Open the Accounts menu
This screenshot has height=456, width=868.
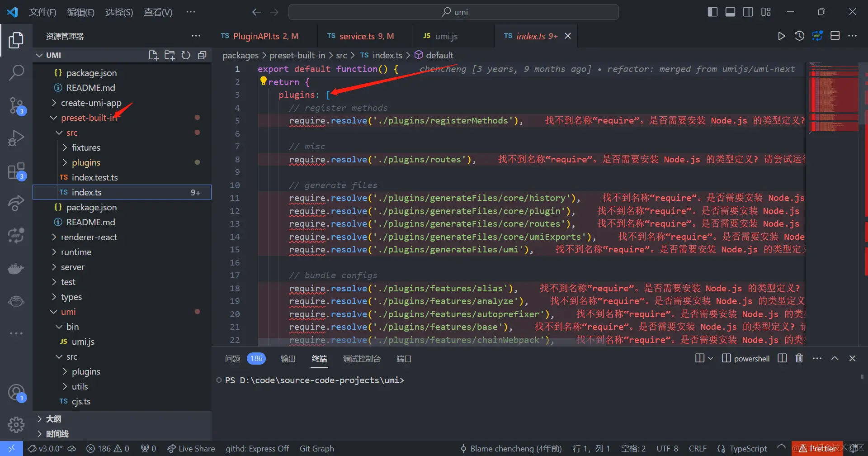tap(16, 393)
